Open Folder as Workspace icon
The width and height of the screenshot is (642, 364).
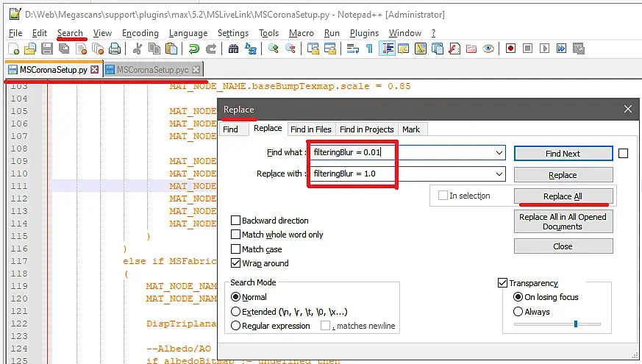coord(471,49)
